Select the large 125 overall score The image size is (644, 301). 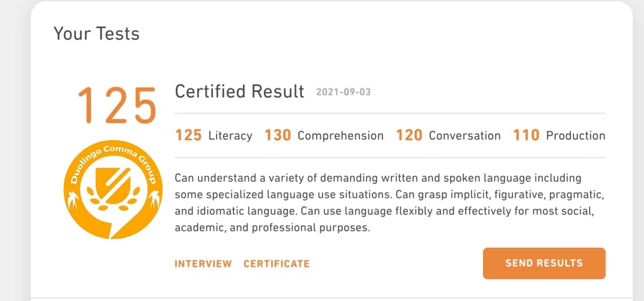click(117, 105)
